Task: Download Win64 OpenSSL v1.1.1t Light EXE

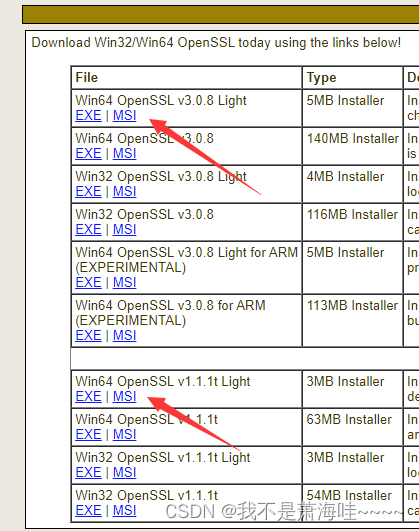Action: pyautogui.click(x=88, y=396)
